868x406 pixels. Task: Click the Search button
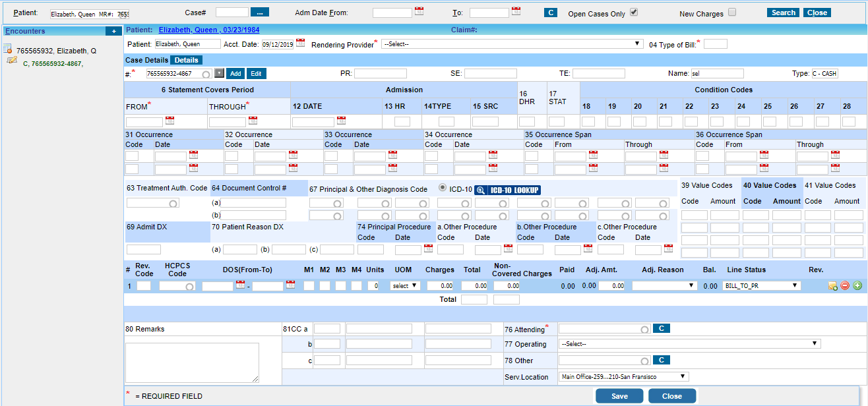click(x=782, y=12)
